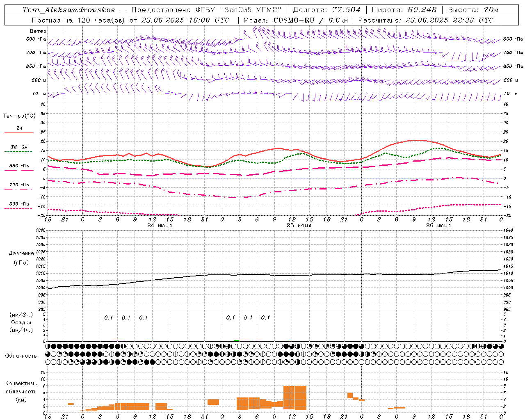
Task: Click the station title "Tom_Aleksandrovskoe"
Action: click(x=68, y=10)
